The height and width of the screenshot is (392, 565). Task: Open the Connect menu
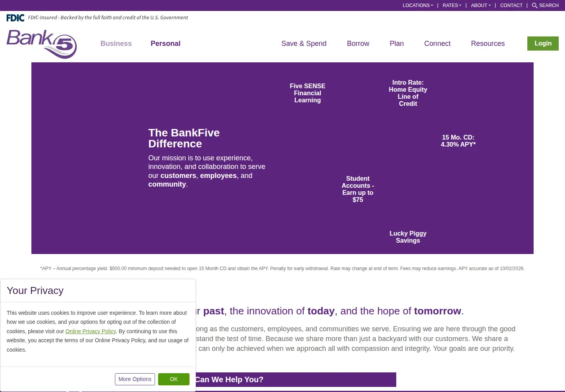pyautogui.click(x=437, y=44)
